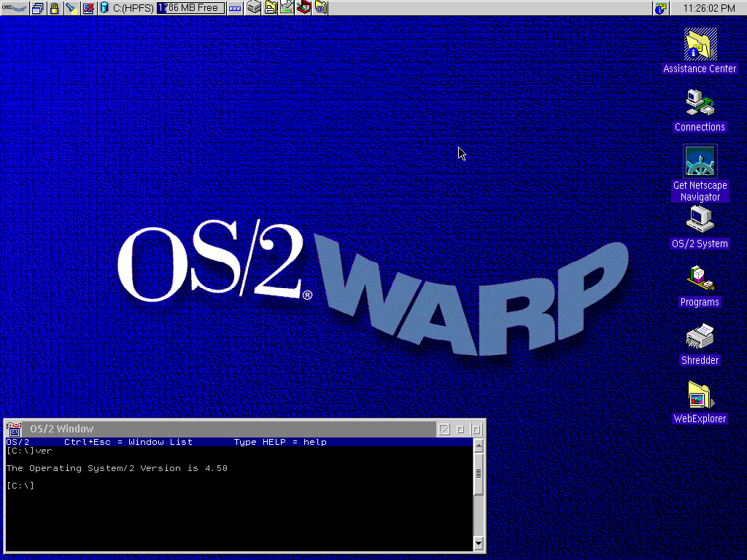Select Get Netscape Navigator icon
This screenshot has width=747, height=560.
(x=700, y=161)
